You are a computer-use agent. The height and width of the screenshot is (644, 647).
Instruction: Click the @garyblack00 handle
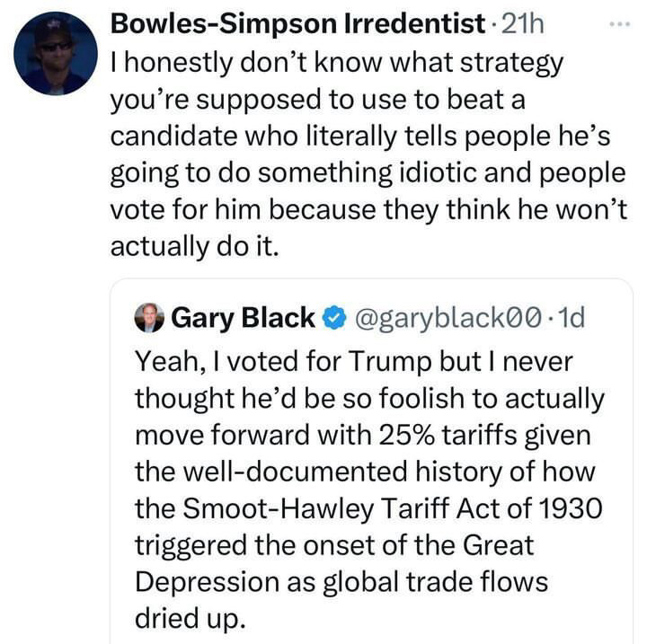click(x=445, y=317)
